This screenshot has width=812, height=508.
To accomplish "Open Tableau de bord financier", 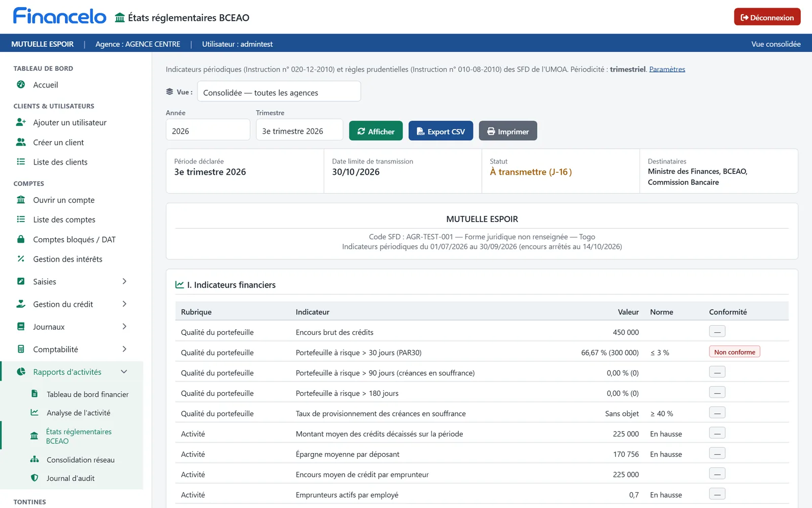I will [87, 394].
